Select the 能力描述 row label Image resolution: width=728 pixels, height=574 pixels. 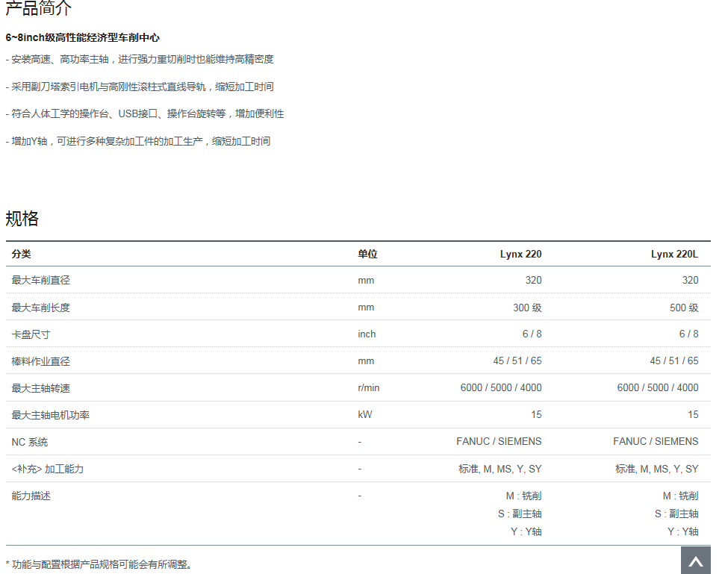[x=31, y=496]
